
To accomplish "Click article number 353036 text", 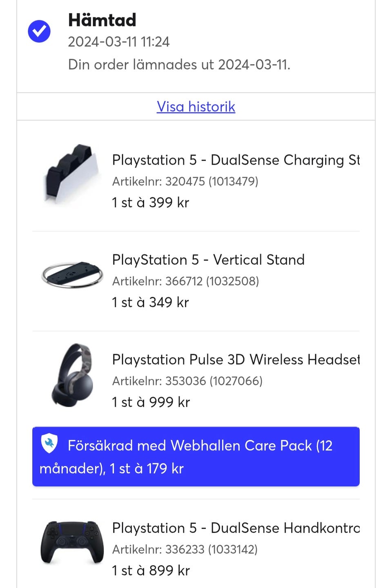I will click(x=187, y=381).
